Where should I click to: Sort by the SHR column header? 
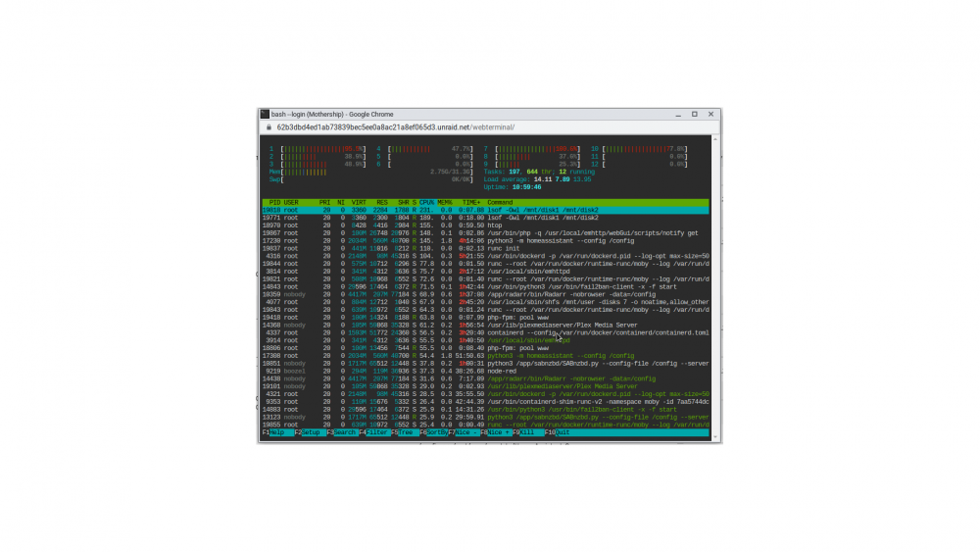coord(403,203)
